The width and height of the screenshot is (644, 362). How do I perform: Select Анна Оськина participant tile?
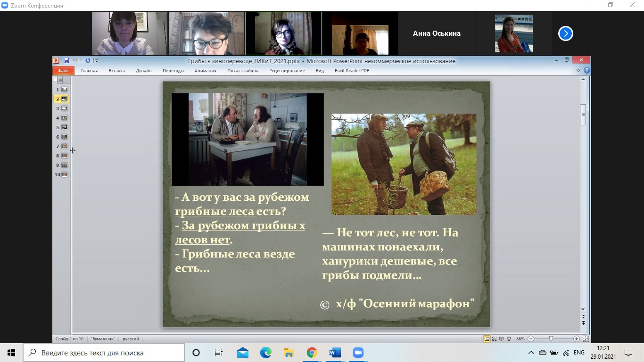[x=437, y=33]
